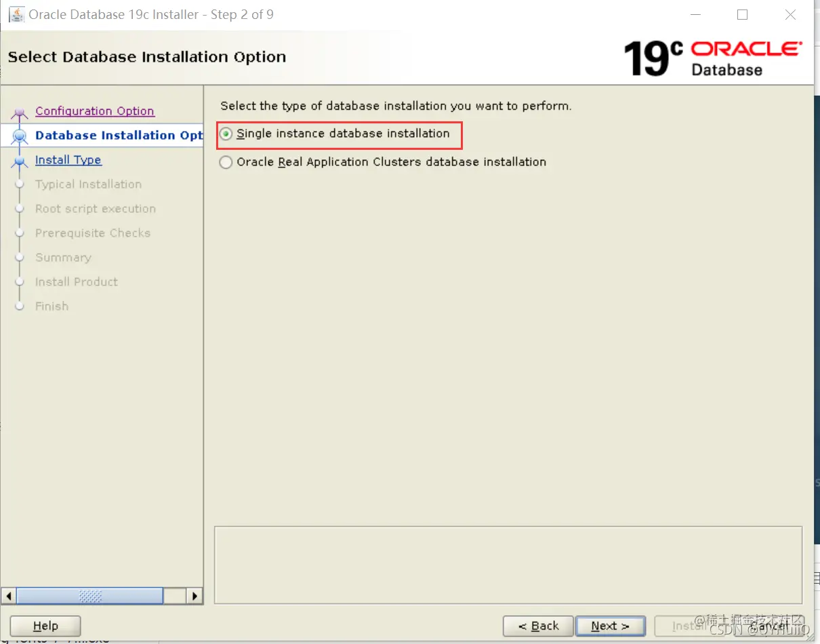Click the Configuration Option step marker icon
The width and height of the screenshot is (820, 644).
click(20, 113)
